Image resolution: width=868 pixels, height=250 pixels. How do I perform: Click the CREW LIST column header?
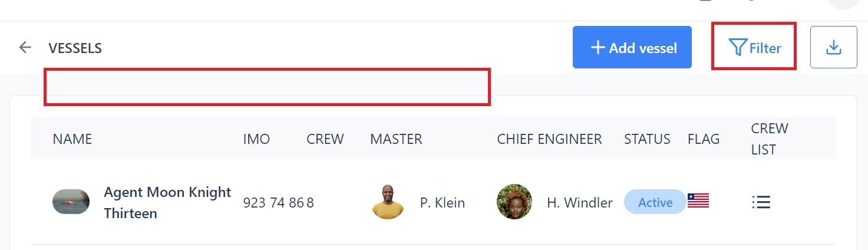[770, 139]
